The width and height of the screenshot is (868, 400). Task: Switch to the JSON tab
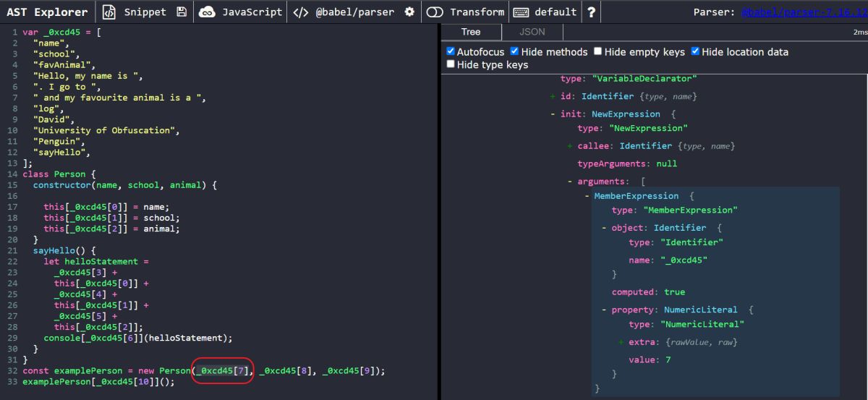(x=532, y=32)
